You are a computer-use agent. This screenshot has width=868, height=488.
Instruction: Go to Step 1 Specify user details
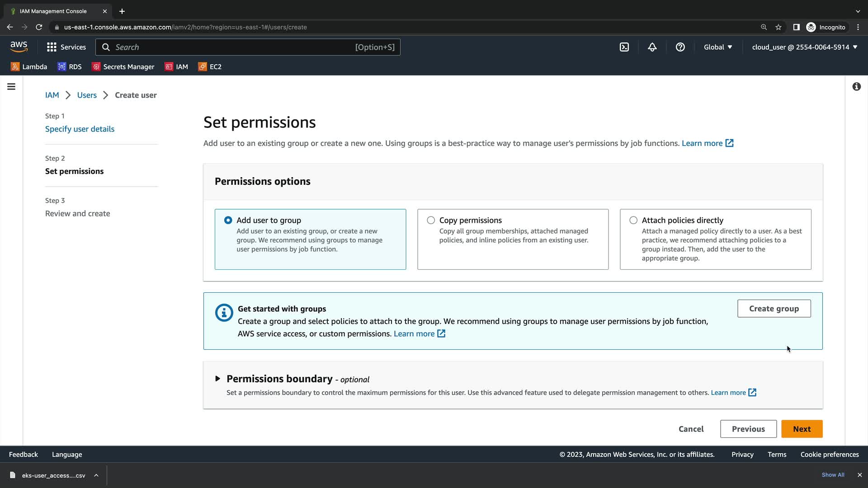coord(80,129)
